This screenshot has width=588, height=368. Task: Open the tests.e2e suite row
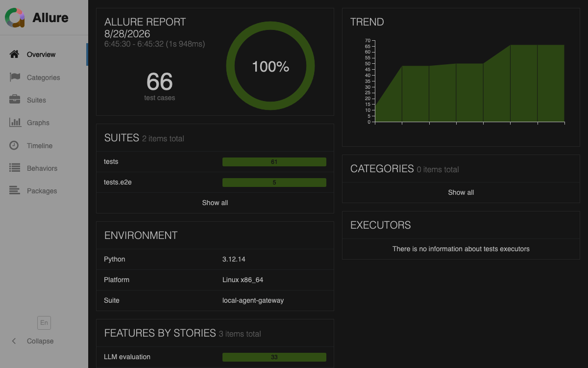click(x=215, y=182)
